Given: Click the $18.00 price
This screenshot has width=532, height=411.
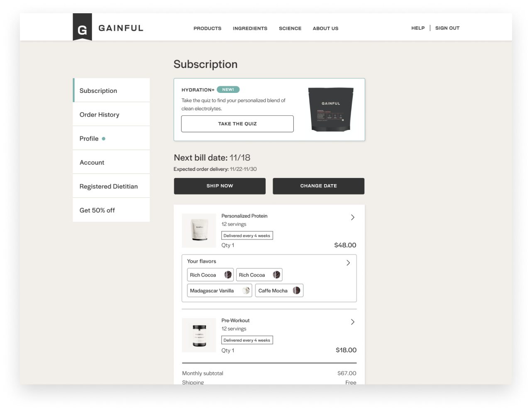Looking at the screenshot, I should (346, 350).
